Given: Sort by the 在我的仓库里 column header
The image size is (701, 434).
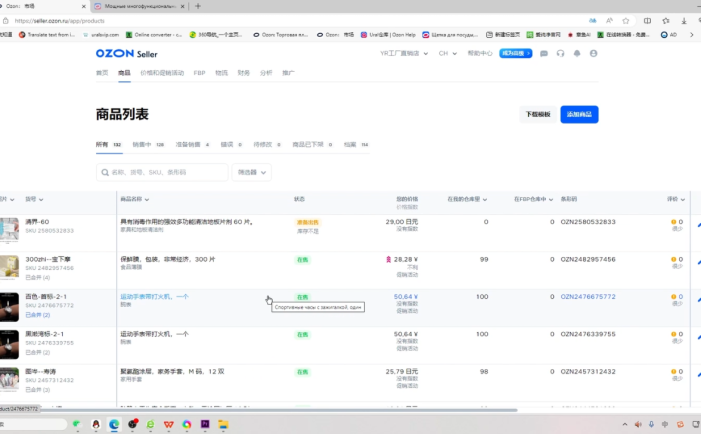Looking at the screenshot, I should coord(467,199).
